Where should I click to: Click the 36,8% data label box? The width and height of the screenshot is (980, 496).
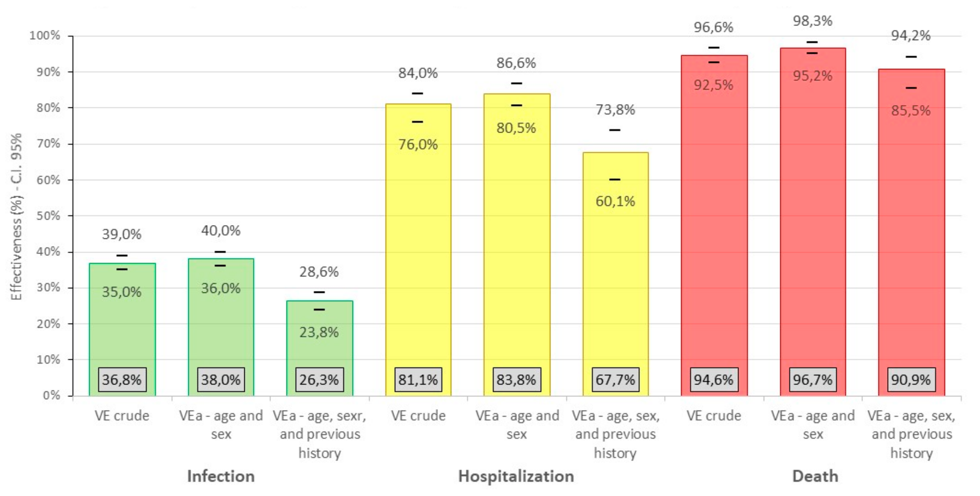pos(122,379)
